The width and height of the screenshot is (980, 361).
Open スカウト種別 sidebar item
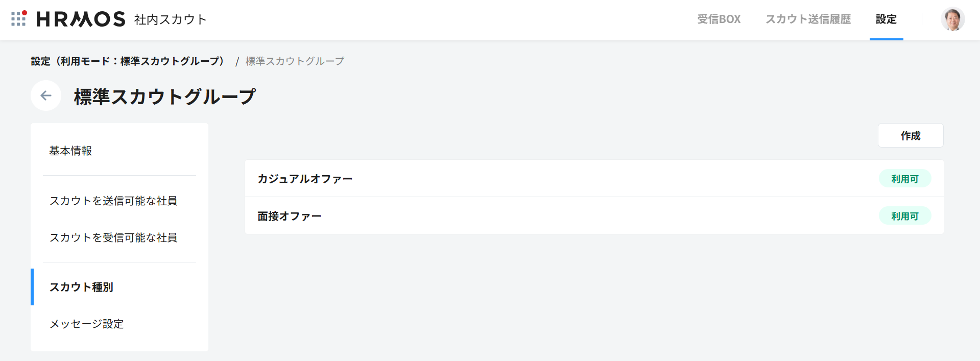[81, 287]
